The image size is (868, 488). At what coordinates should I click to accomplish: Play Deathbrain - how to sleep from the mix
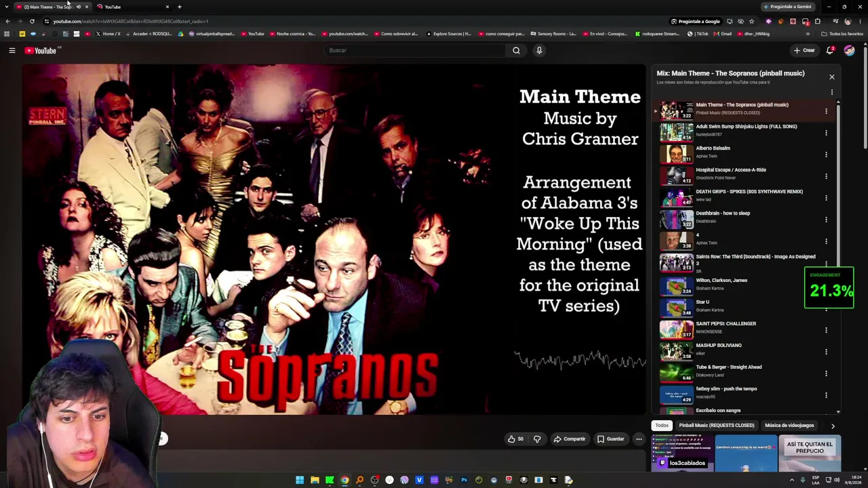tap(743, 218)
